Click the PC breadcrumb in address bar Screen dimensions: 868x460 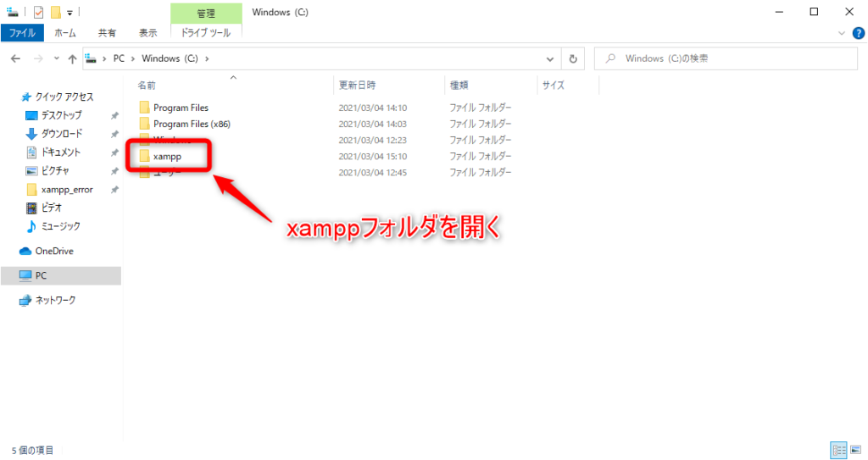[x=119, y=58]
